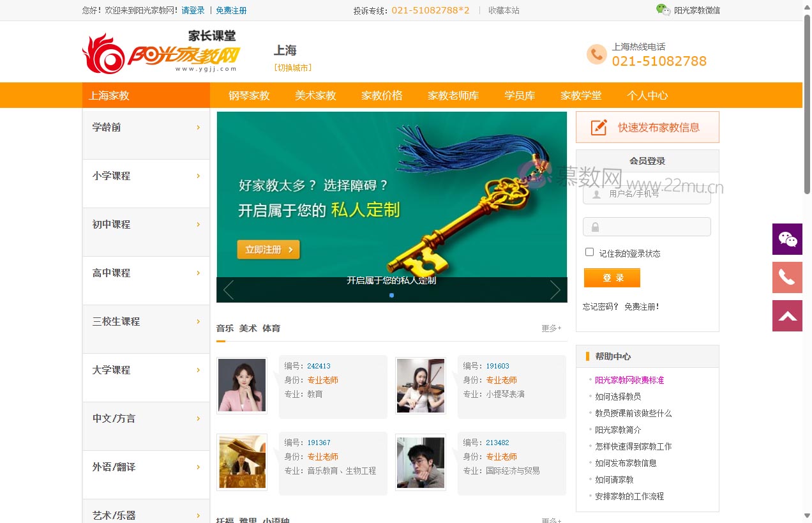Switch to the 美术 tab

[248, 328]
